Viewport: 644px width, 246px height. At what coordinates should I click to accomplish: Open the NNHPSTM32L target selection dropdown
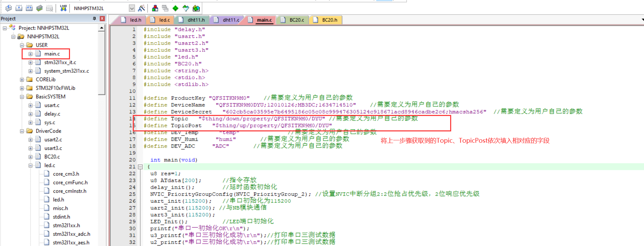point(132,8)
